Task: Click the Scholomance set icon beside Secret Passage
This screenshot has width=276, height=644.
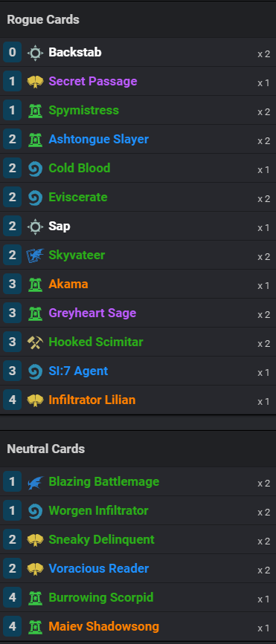Action: pyautogui.click(x=35, y=82)
